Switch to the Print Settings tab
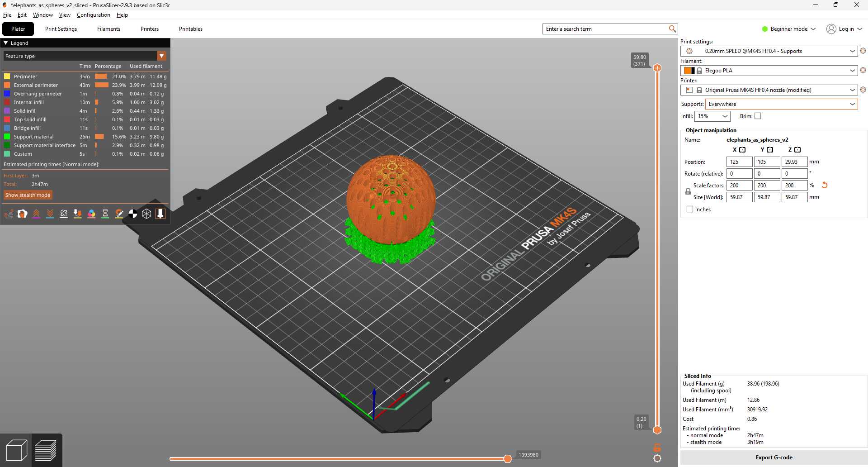The width and height of the screenshot is (868, 467). (x=61, y=29)
